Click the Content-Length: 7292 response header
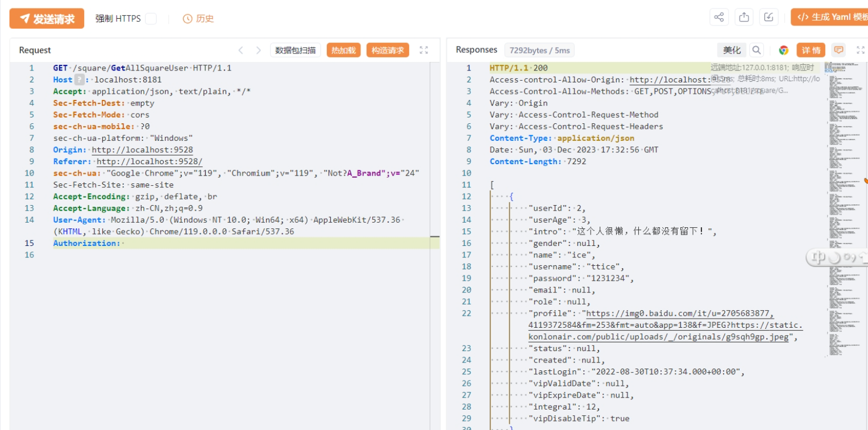Viewport: 868px width, 430px height. [x=538, y=161]
